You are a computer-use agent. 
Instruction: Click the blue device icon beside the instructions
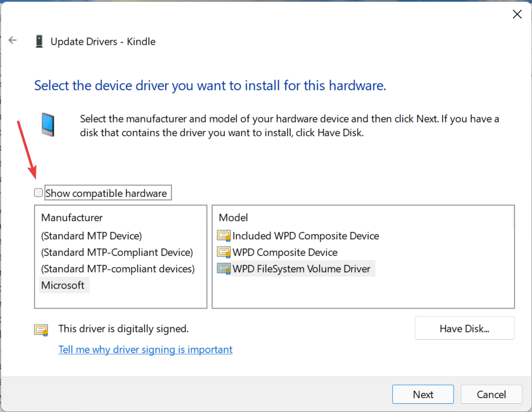point(49,124)
